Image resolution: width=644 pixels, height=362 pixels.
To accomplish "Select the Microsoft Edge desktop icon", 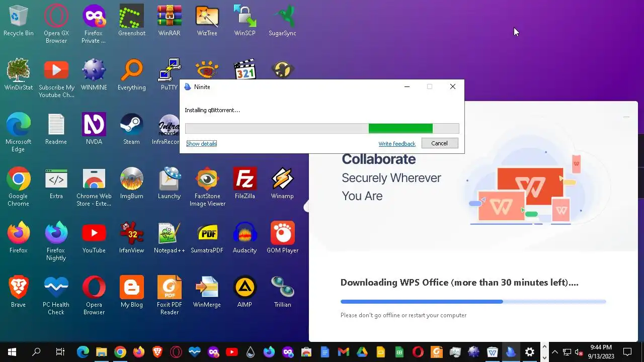I will click(x=19, y=133).
